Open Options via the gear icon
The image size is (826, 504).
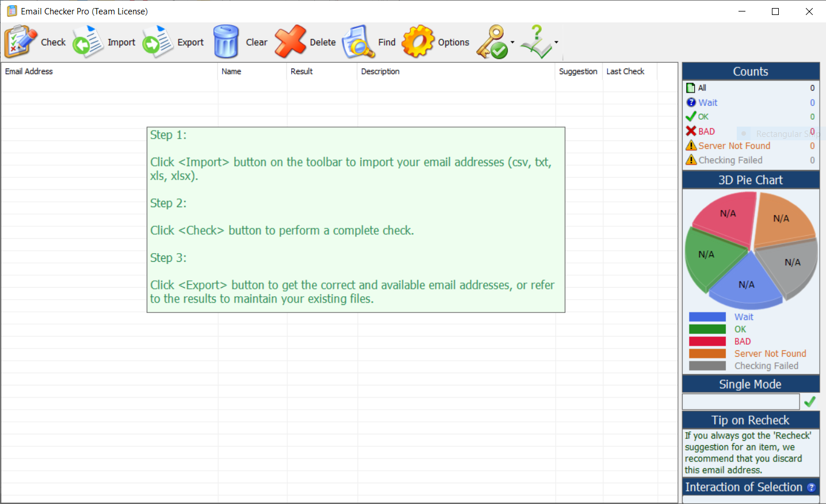click(x=418, y=41)
